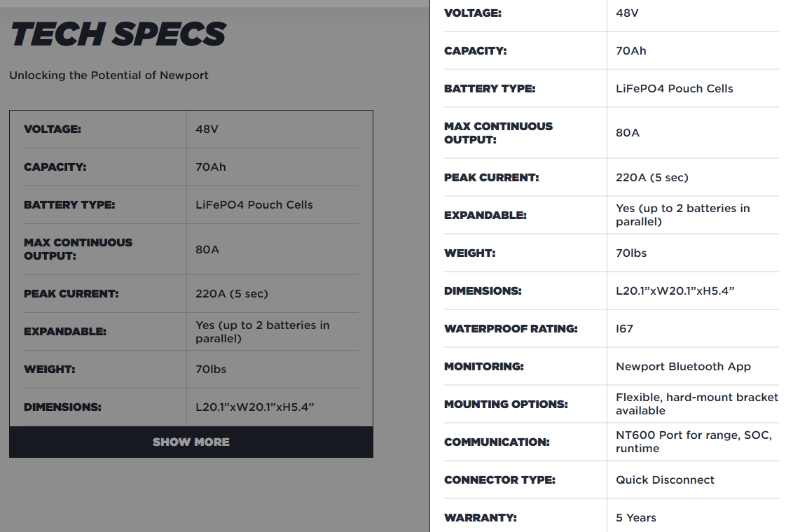This screenshot has height=532, width=786.
Task: Click the 5 Years warranty value
Action: tap(636, 517)
